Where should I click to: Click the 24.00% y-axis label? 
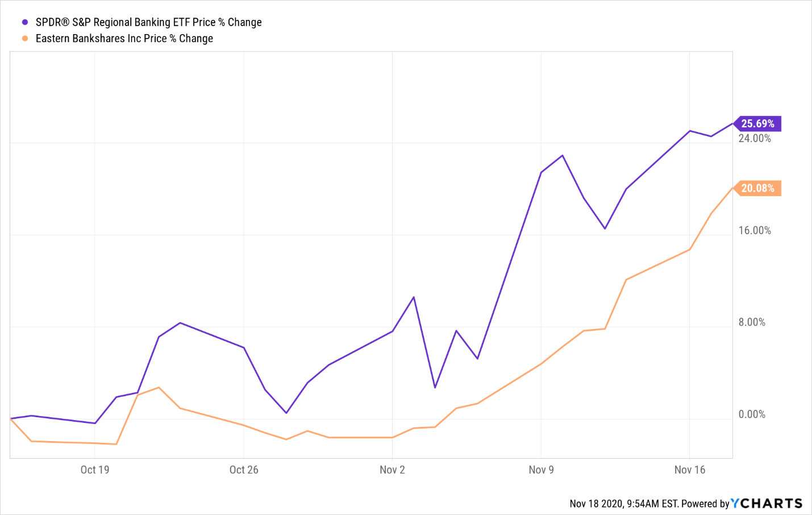click(755, 139)
